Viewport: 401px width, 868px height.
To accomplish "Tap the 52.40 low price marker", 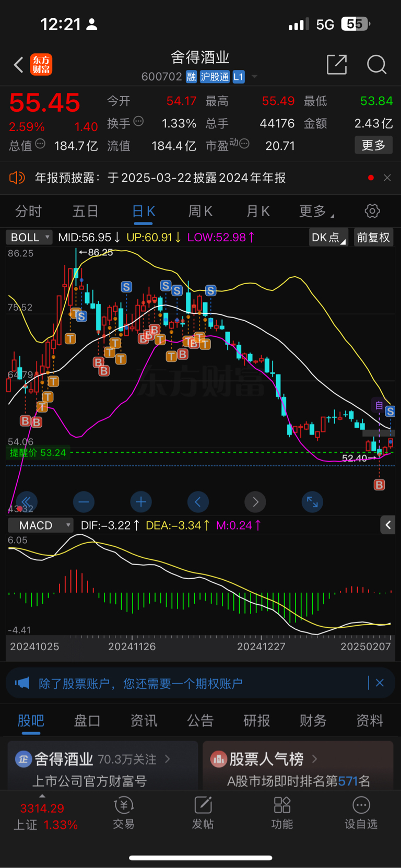I will click(x=359, y=458).
